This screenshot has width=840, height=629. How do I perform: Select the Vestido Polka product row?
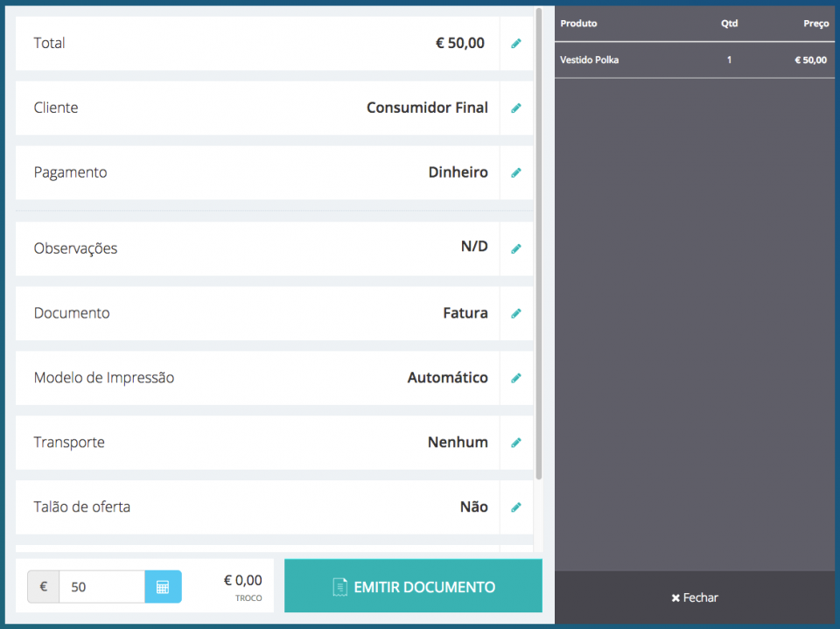(693, 60)
